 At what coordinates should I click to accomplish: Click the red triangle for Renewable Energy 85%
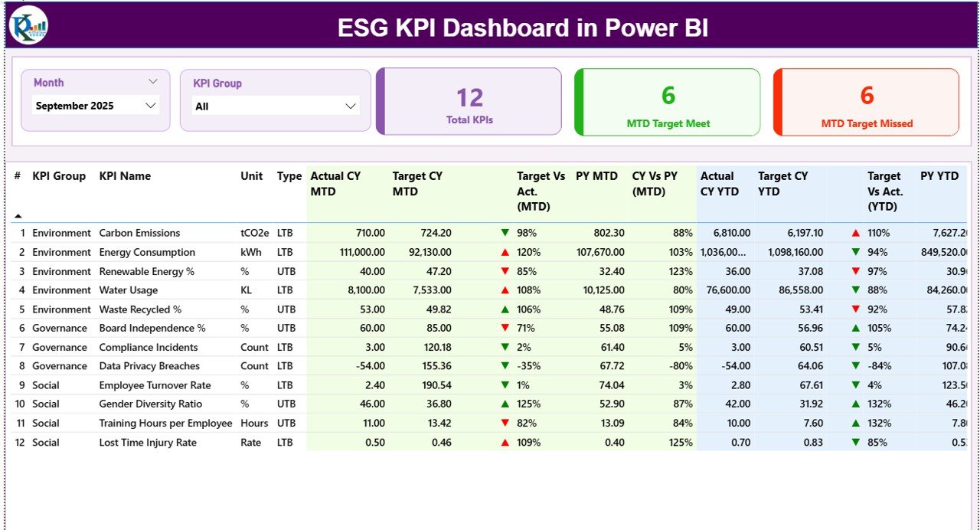[x=503, y=270]
